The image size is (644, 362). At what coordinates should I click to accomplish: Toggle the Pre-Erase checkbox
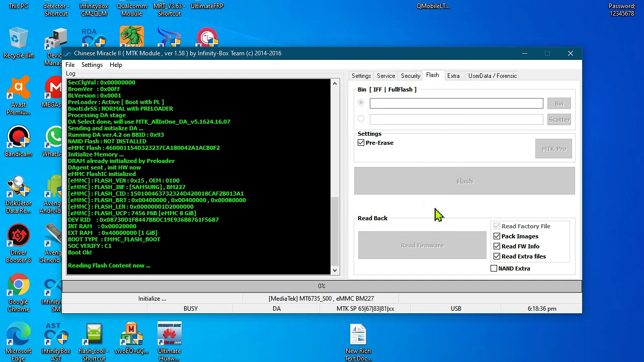click(x=361, y=143)
